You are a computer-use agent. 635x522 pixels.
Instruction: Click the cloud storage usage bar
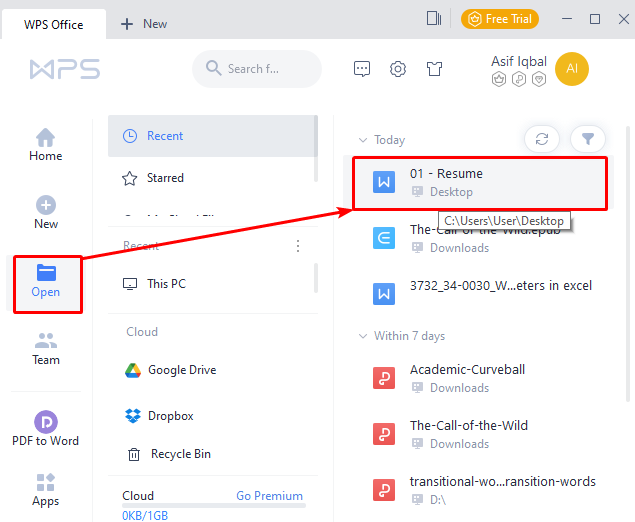[x=214, y=505]
